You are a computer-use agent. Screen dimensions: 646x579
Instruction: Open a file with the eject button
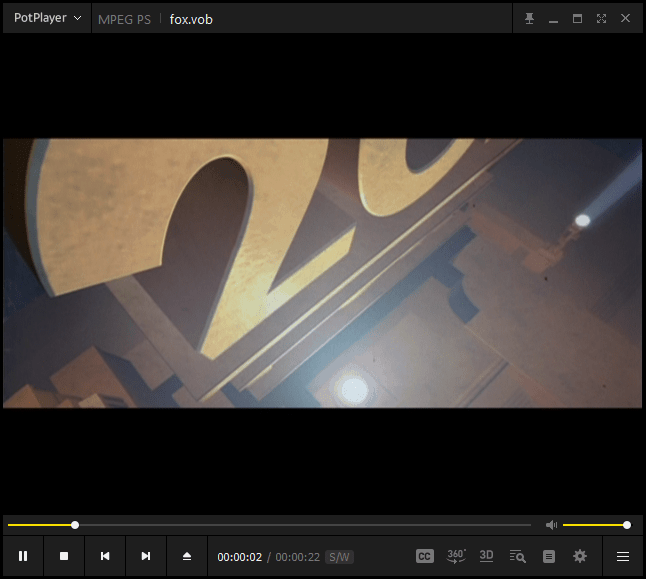(x=187, y=556)
